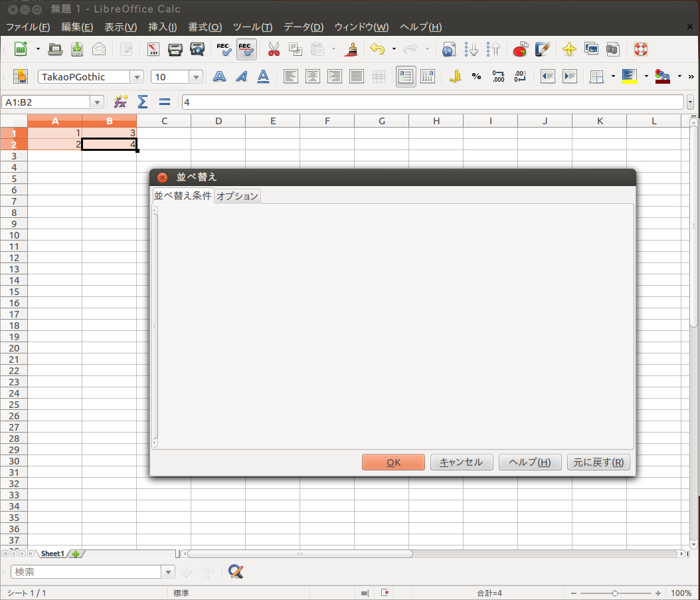
Task: Open the font size dropdown
Action: [196, 77]
